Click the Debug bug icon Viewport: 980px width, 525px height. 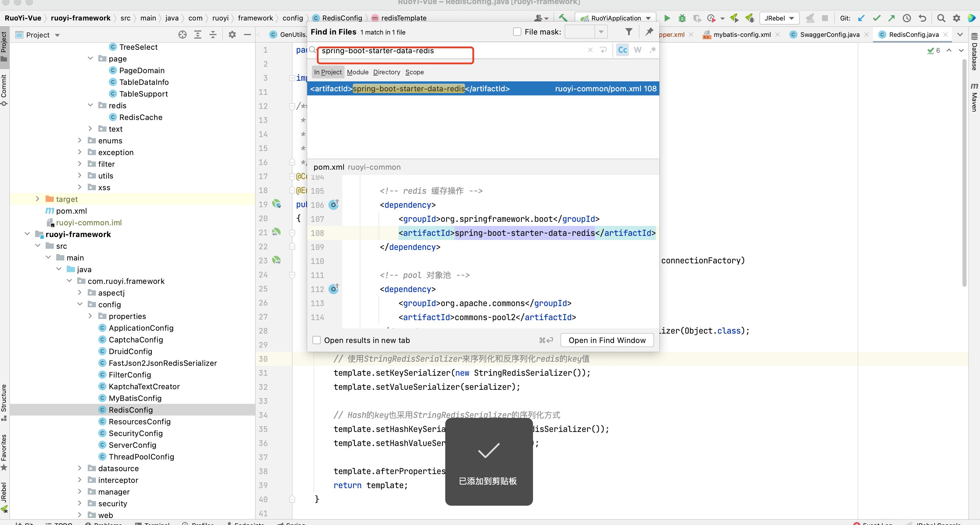click(682, 18)
